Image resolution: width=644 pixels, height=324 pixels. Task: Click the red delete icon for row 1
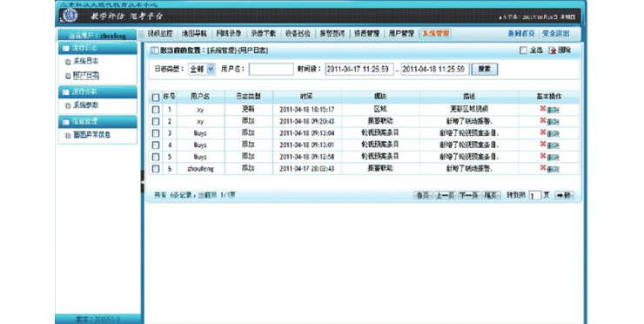click(543, 109)
